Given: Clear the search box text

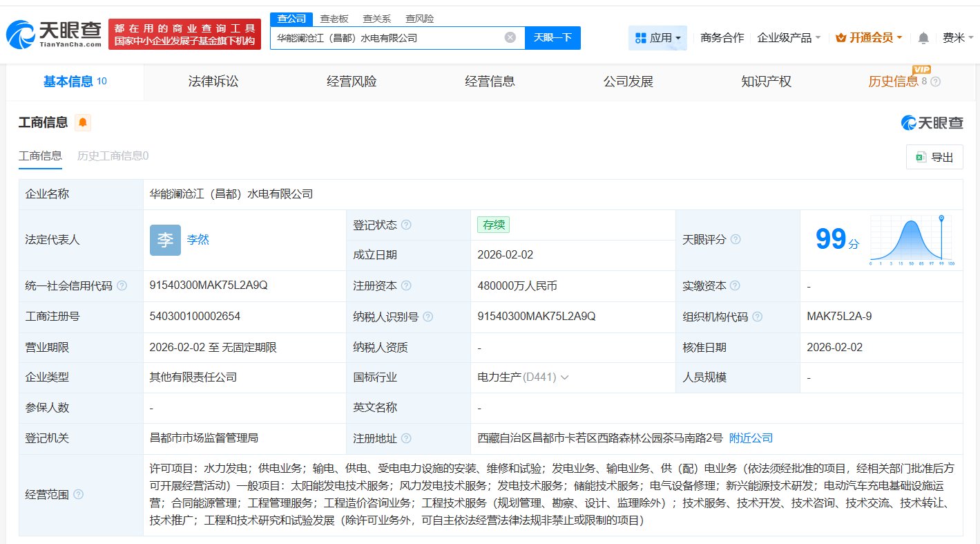Looking at the screenshot, I should (510, 38).
